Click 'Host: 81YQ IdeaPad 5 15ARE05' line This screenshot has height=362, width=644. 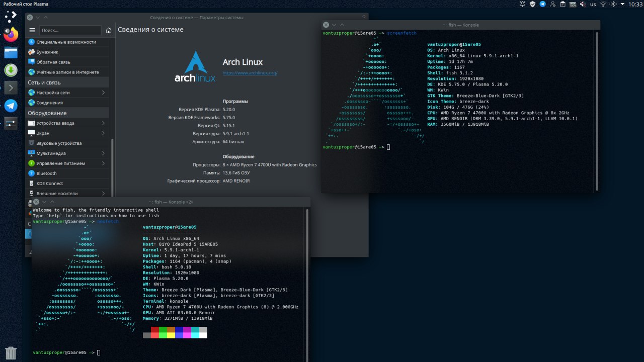click(x=179, y=244)
